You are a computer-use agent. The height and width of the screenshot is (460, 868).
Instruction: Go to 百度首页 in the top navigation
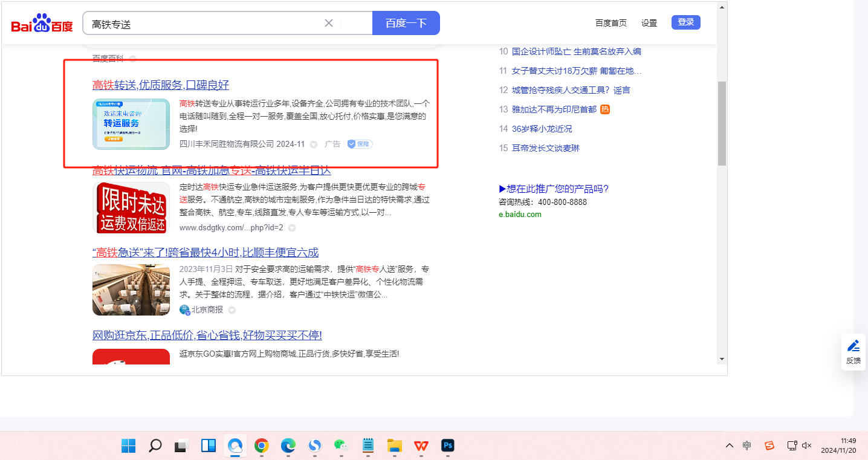pyautogui.click(x=611, y=23)
